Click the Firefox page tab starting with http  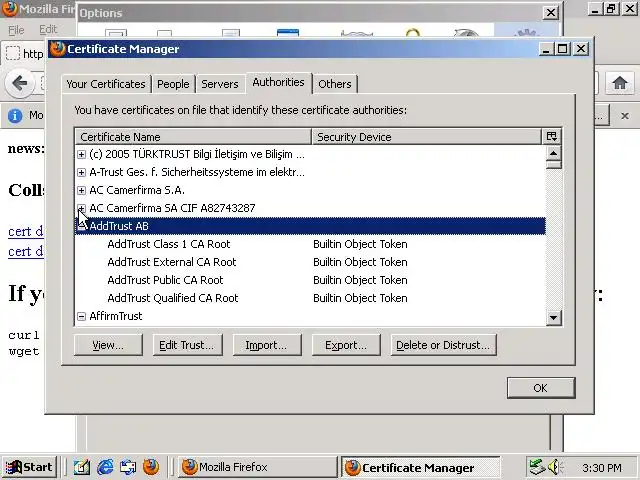(24, 53)
